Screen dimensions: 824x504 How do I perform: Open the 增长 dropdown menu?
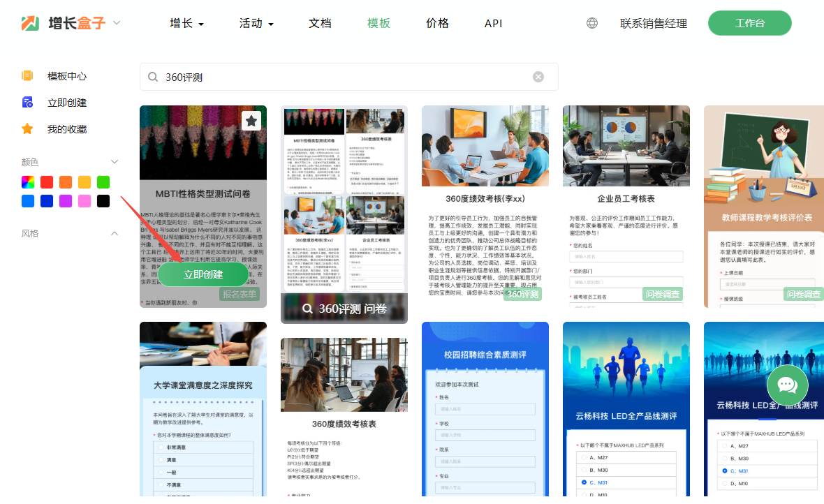(186, 23)
